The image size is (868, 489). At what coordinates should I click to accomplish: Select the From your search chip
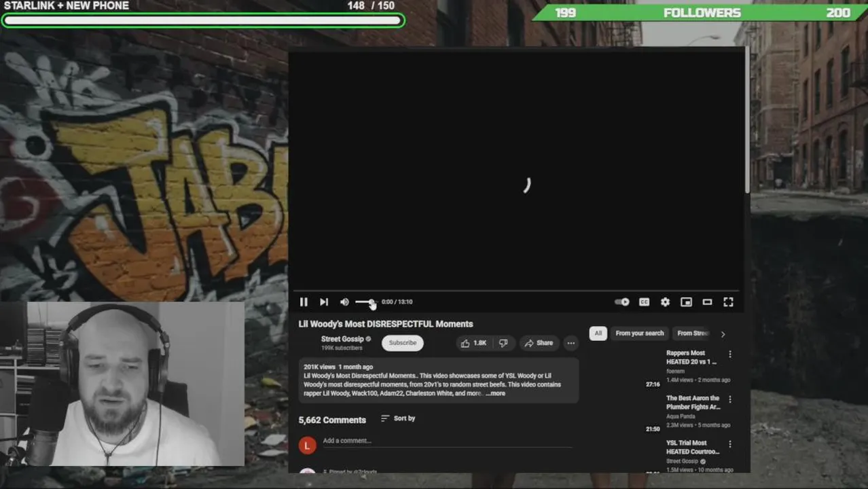pos(640,333)
